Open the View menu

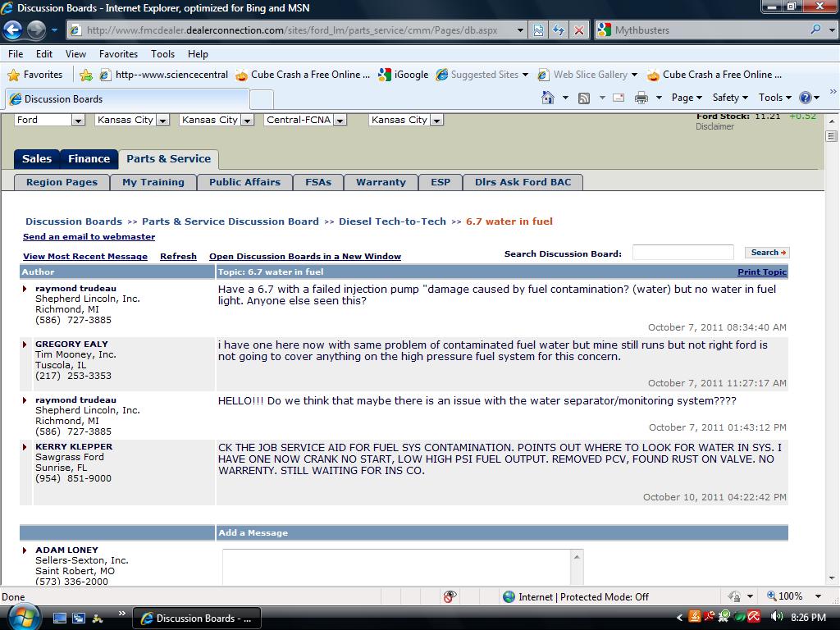75,54
